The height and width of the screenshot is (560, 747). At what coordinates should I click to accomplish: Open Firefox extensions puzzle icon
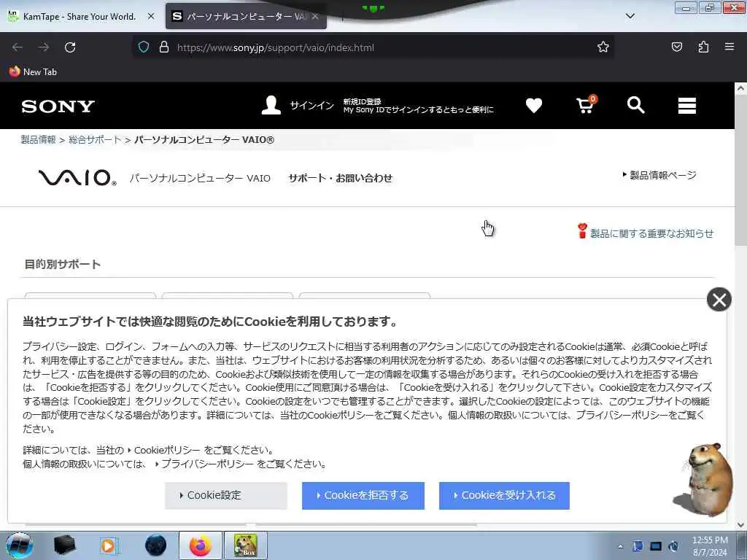(x=703, y=47)
